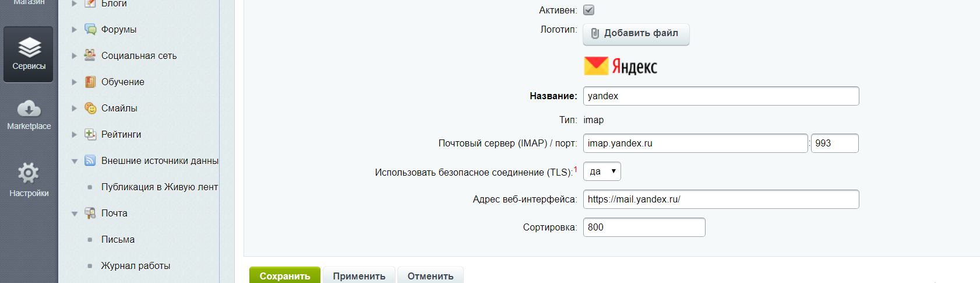The width and height of the screenshot is (980, 283).
Task: Toggle the Активен checkbox
Action: pyautogui.click(x=589, y=10)
